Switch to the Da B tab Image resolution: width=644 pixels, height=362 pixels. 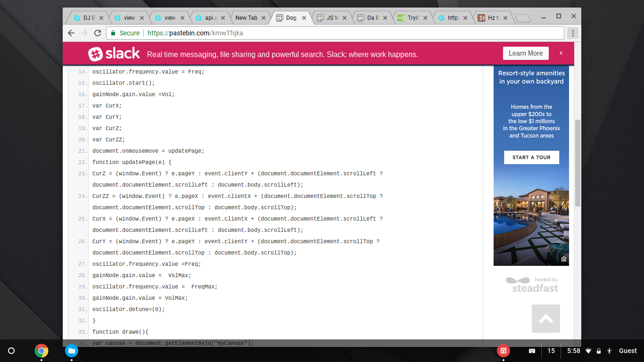pyautogui.click(x=372, y=18)
